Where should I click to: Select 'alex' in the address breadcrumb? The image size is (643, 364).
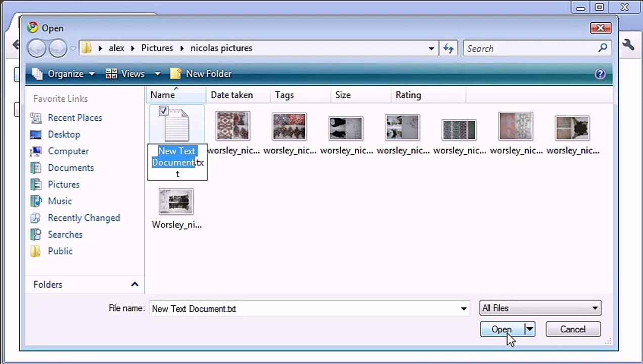(x=116, y=48)
